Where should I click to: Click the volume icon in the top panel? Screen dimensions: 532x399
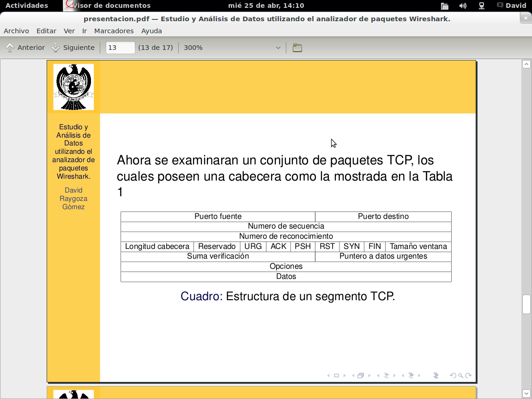(462, 6)
